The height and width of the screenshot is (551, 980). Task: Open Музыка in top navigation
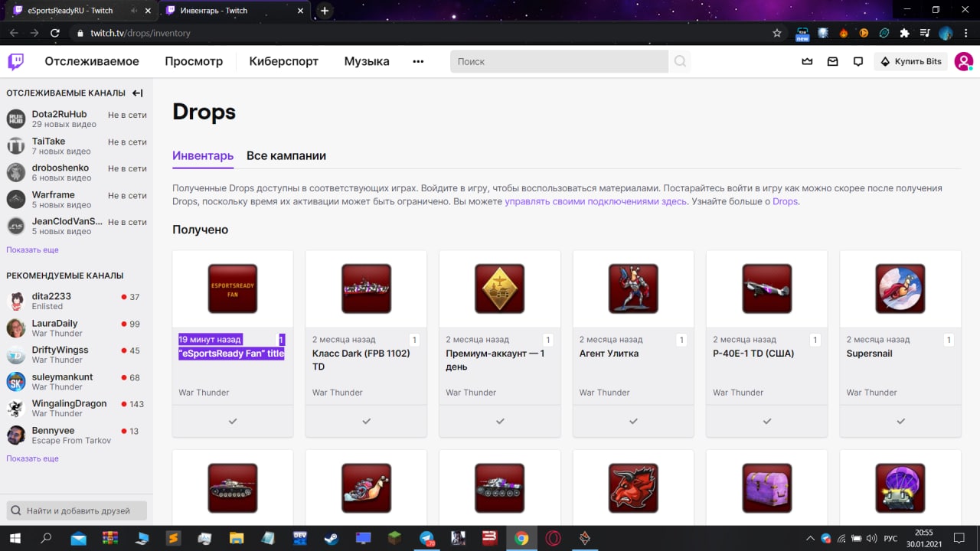tap(367, 61)
